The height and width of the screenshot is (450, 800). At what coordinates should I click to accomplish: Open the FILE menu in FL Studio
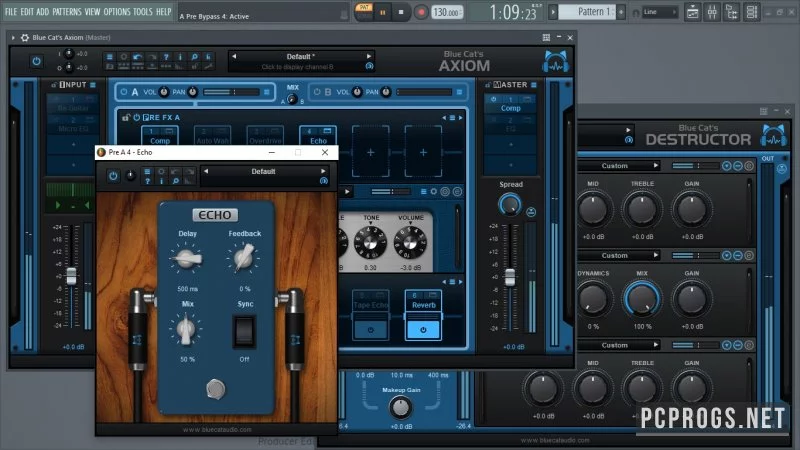11,11
